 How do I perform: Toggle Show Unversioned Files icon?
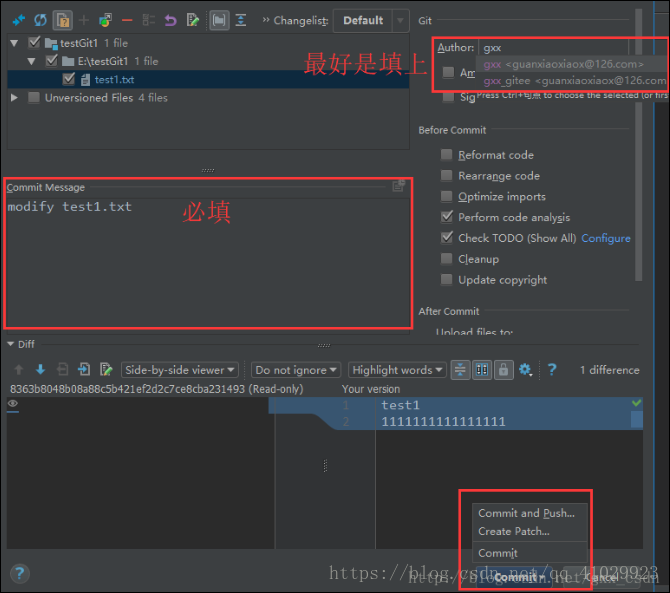pyautogui.click(x=62, y=20)
